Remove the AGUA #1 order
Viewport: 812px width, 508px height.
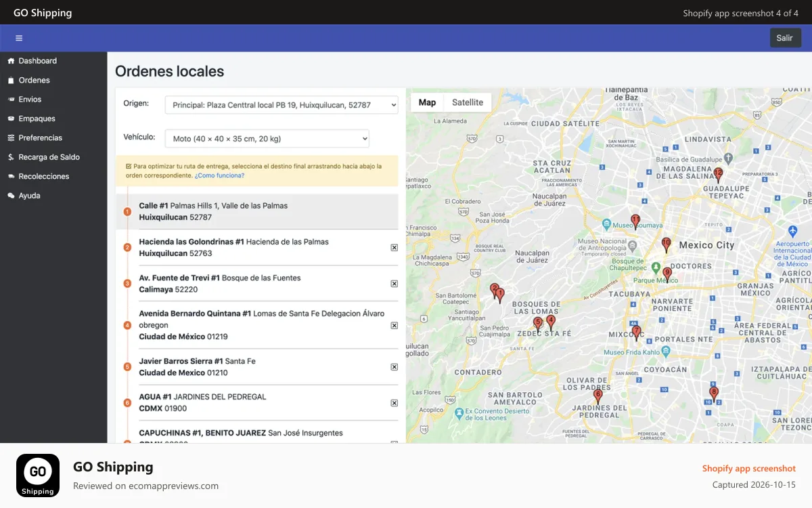click(394, 403)
